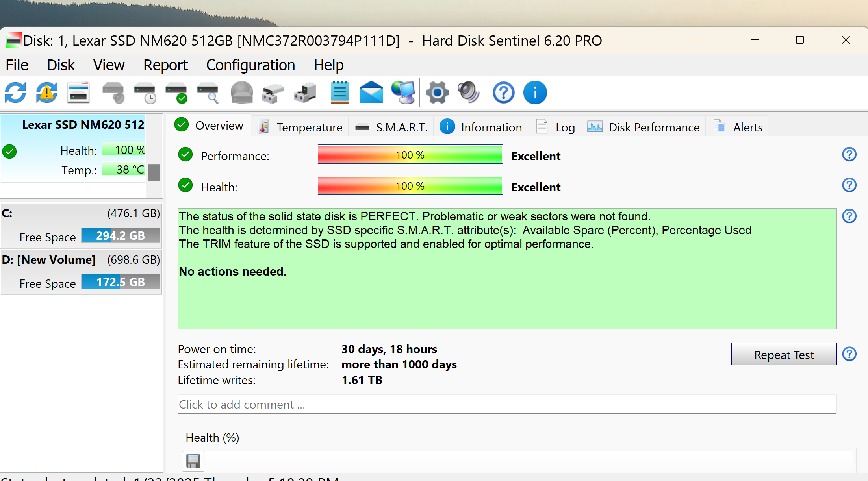
Task: Click the question mark help toolbar icon
Action: (x=504, y=93)
